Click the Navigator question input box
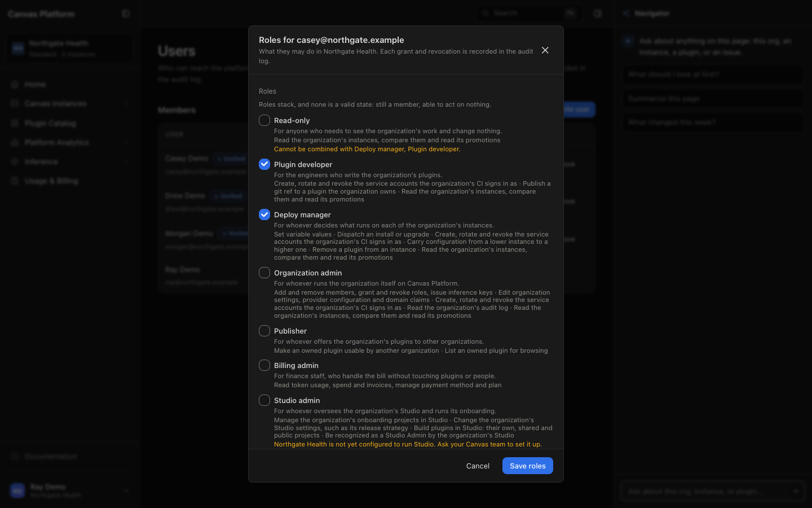812x508 pixels. point(713,492)
